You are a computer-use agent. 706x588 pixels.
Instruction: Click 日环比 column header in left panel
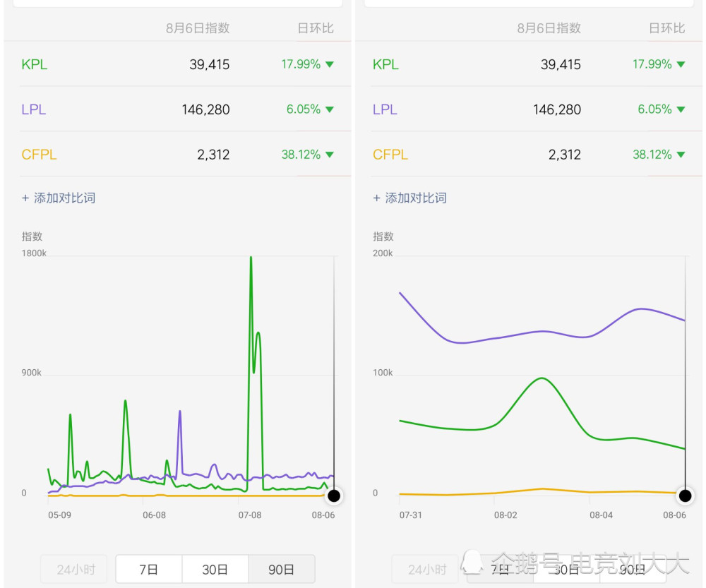point(316,28)
